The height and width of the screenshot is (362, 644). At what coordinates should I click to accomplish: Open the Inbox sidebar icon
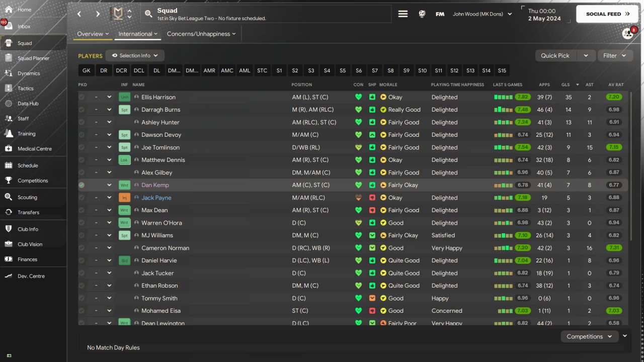[x=9, y=26]
